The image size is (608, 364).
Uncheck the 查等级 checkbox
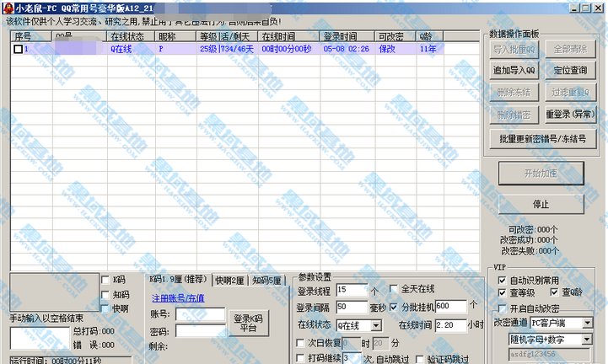click(x=502, y=292)
